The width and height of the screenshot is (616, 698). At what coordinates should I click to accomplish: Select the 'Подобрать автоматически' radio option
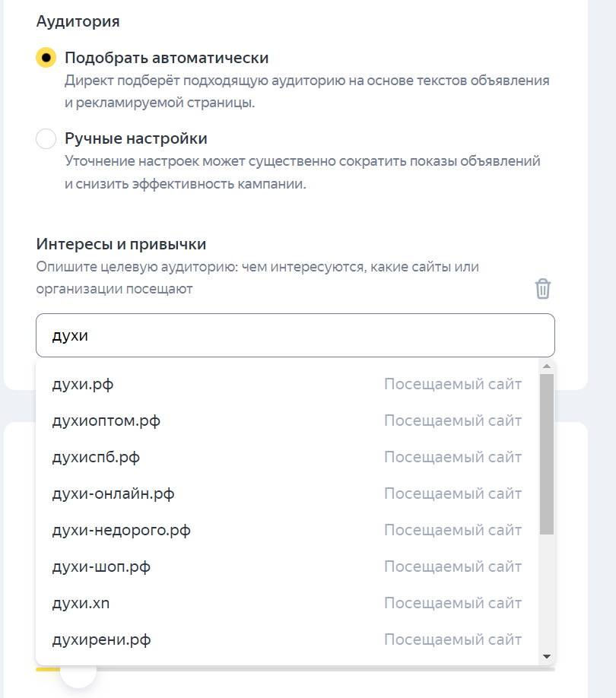pos(46,59)
